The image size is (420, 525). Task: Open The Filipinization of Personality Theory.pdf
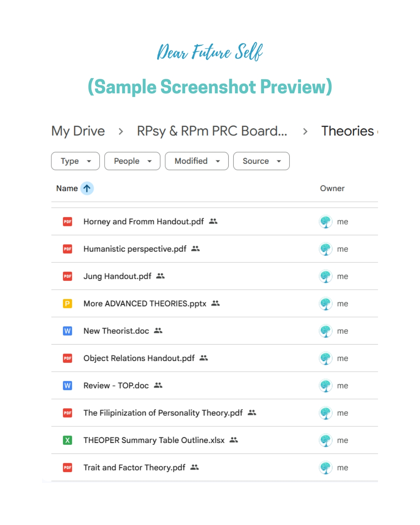[x=163, y=413]
